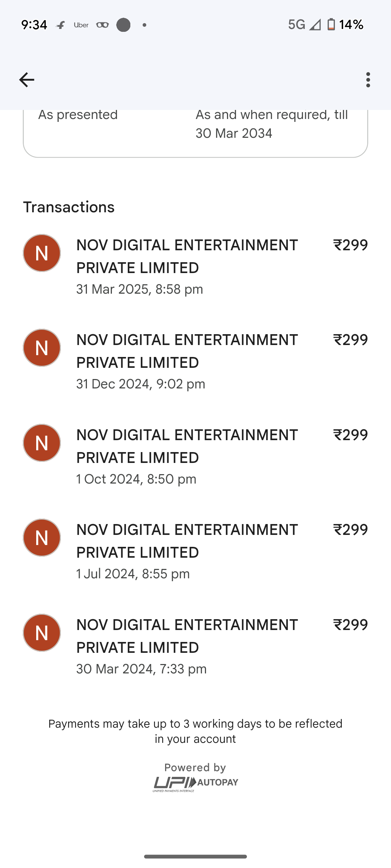Tap the home gesture bar at bottom
The height and width of the screenshot is (868, 391).
(195, 856)
